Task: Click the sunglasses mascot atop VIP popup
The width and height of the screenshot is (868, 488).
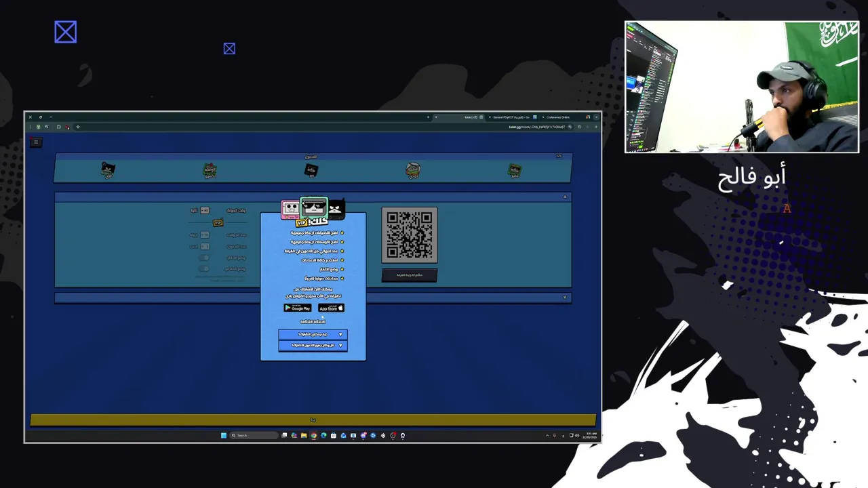Action: pos(314,209)
